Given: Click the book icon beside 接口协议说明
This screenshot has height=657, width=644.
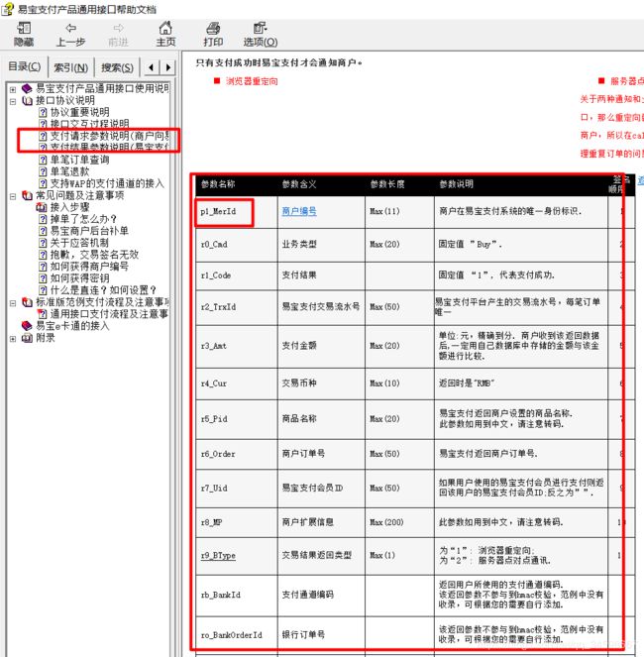Looking at the screenshot, I should click(27, 100).
